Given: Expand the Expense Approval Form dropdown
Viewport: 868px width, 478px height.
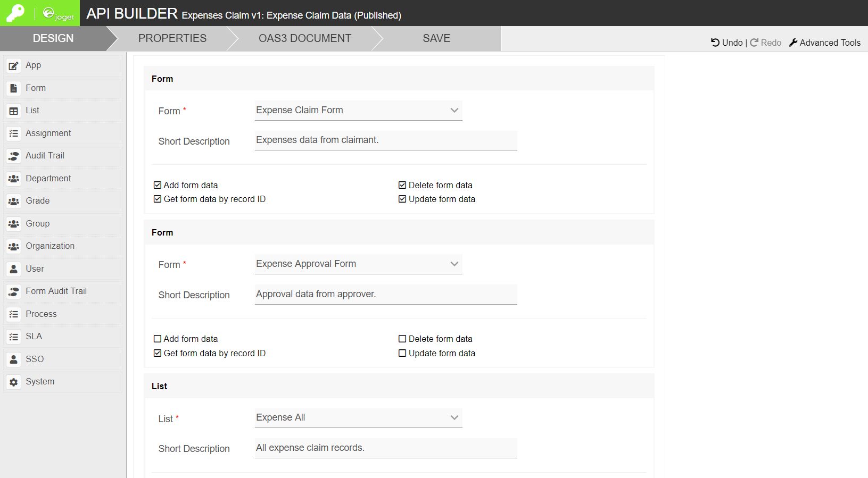Looking at the screenshot, I should click(x=358, y=264).
